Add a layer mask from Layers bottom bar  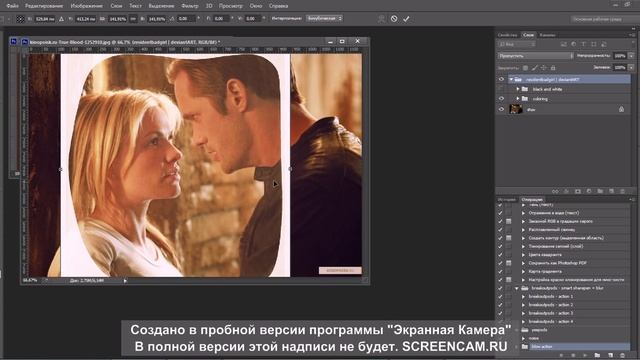click(x=578, y=191)
